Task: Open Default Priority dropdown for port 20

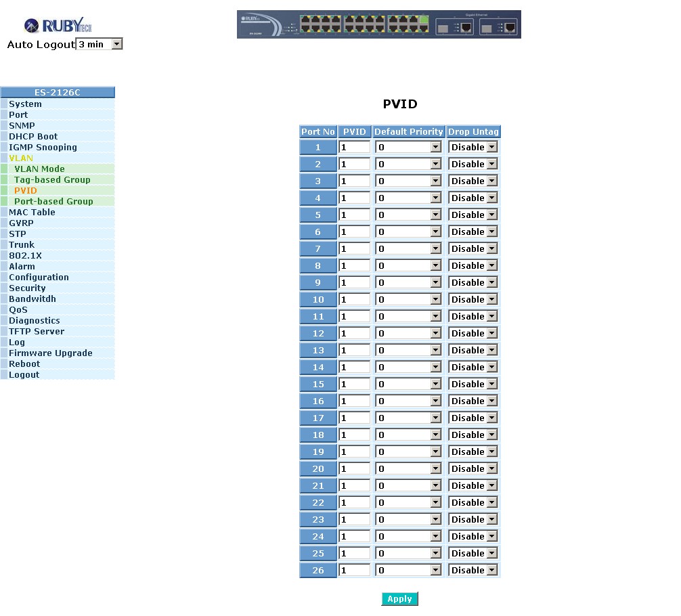Action: point(408,468)
